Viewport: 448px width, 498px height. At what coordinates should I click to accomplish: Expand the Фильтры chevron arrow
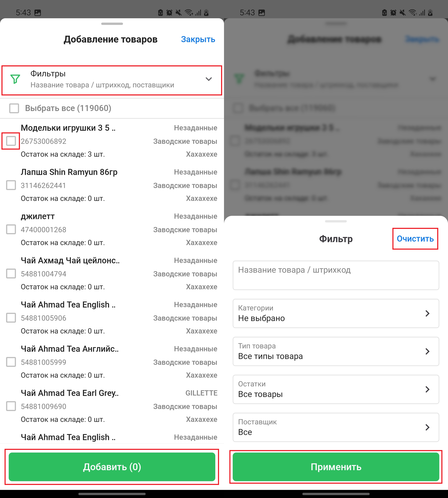pyautogui.click(x=208, y=79)
